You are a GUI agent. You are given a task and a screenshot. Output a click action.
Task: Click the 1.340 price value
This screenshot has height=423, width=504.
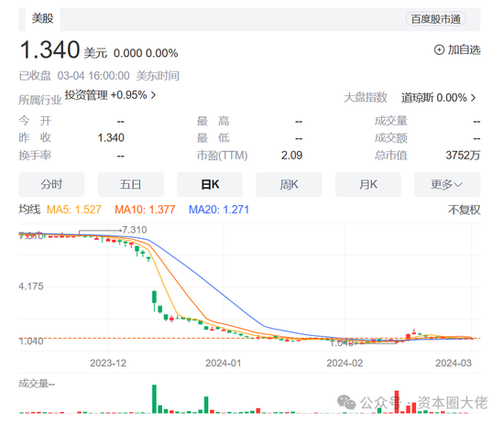click(49, 50)
